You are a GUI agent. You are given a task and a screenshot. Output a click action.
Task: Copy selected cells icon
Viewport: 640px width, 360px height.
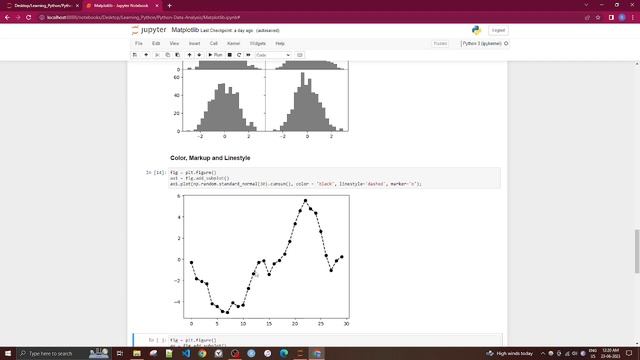(167, 55)
